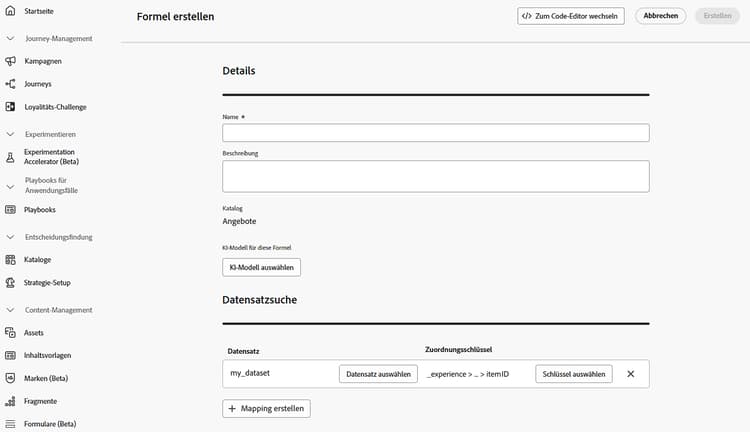Image resolution: width=750 pixels, height=432 pixels.
Task: Open Experimentation Accelerator (Beta)
Action: 51,157
